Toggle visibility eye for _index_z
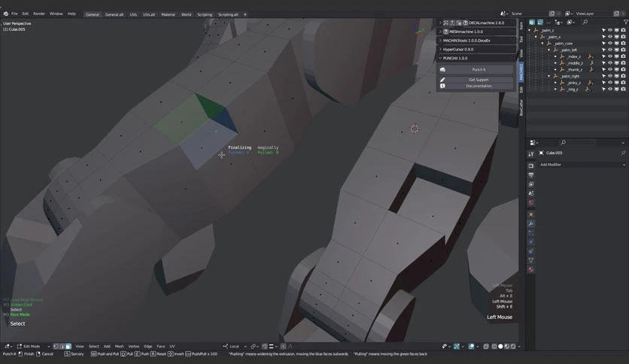The width and height of the screenshot is (629, 364). 610,56
